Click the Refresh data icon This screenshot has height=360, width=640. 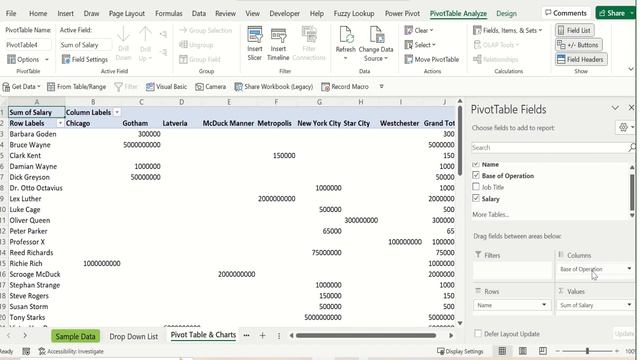[346, 35]
